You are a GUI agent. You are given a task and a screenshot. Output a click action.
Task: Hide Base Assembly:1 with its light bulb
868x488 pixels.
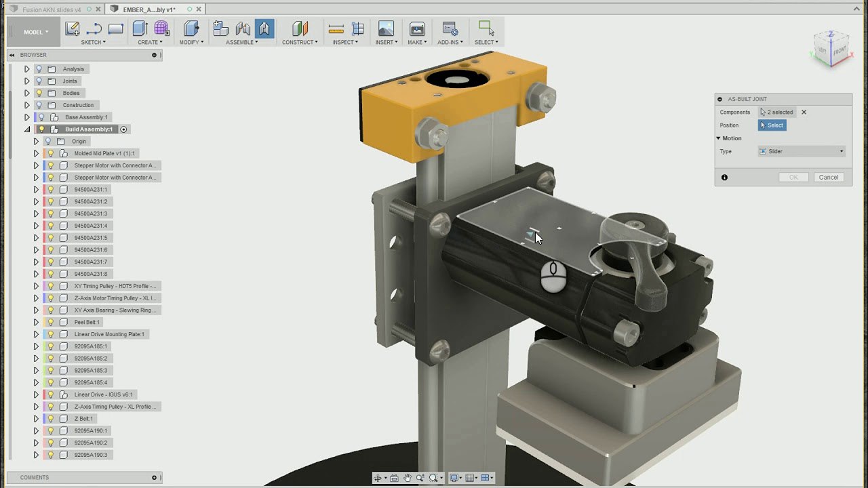pos(42,117)
